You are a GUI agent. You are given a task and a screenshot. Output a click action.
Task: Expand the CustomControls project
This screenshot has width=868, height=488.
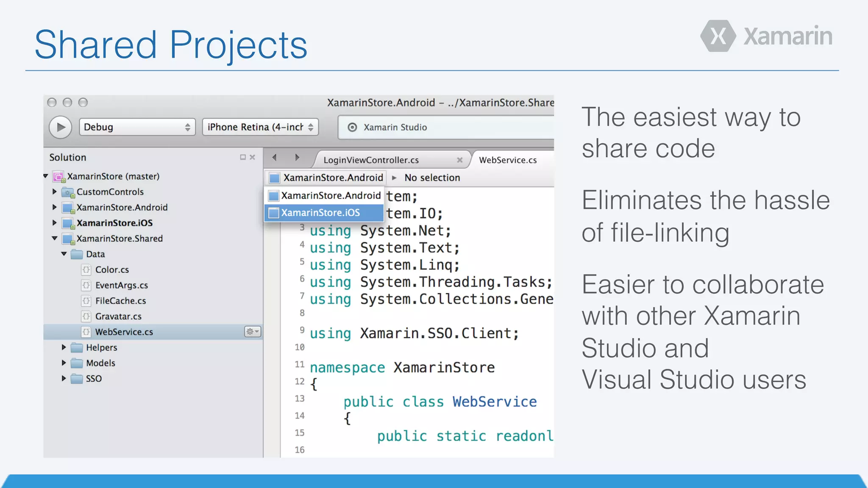54,192
